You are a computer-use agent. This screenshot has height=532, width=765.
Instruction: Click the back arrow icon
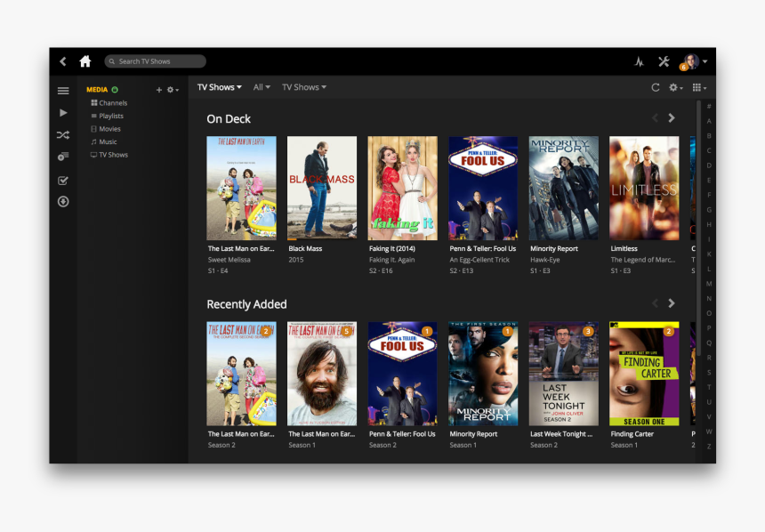point(63,61)
